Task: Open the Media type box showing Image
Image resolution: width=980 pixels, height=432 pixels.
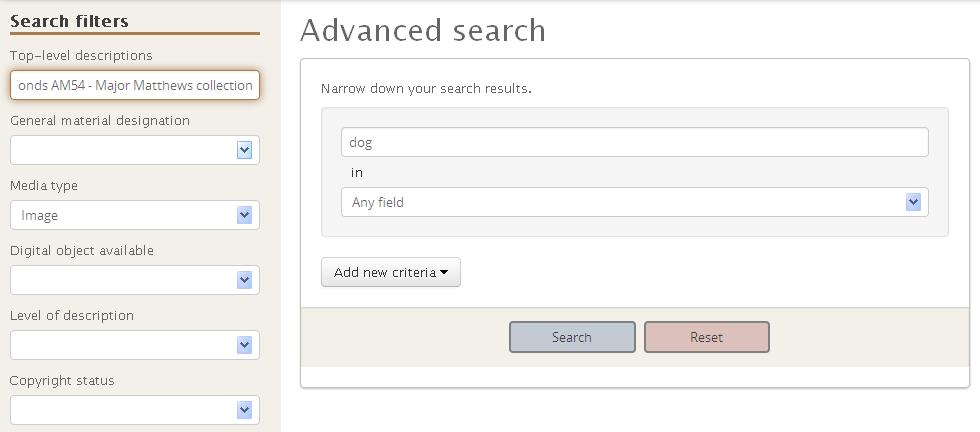Action: 134,215
